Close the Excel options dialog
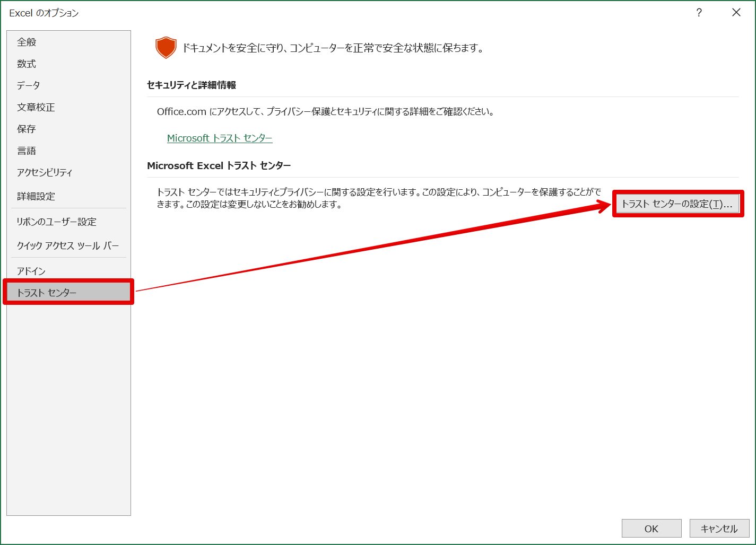 click(736, 13)
